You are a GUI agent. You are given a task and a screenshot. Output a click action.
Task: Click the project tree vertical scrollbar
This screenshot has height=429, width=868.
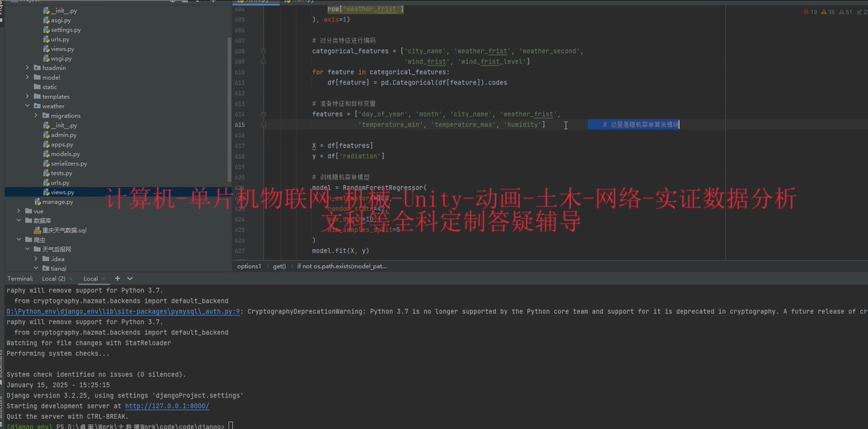coord(229,108)
